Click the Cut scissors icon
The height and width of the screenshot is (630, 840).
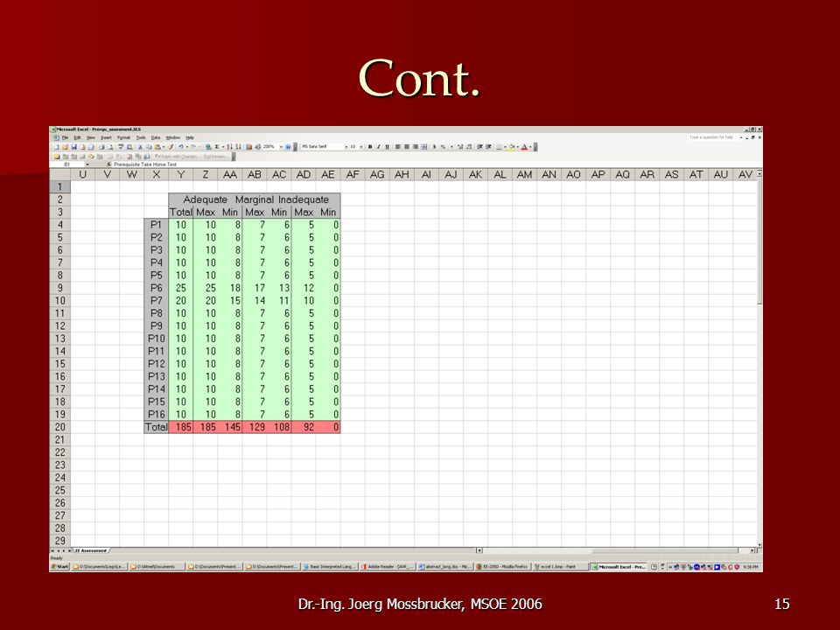pos(140,147)
